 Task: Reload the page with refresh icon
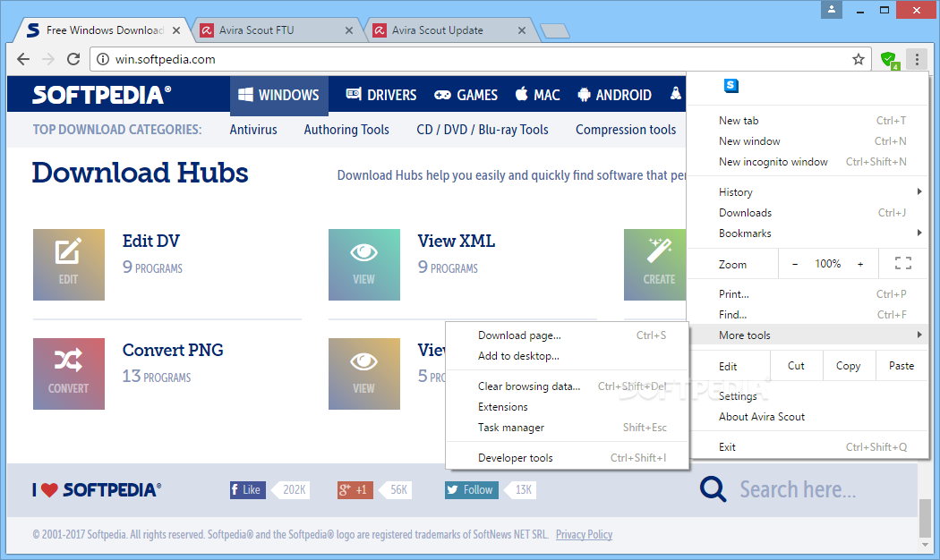tap(73, 59)
